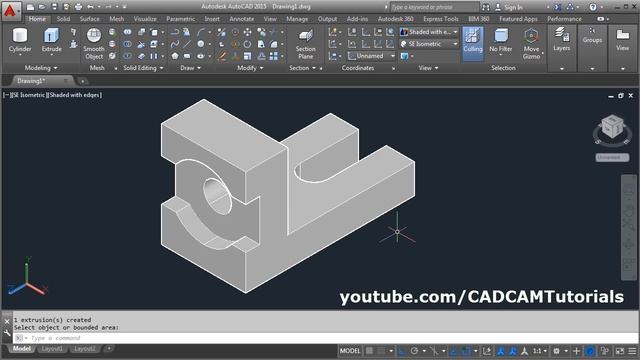Open the Annotate ribbon tab
This screenshot has width=640, height=360.
(x=241, y=19)
